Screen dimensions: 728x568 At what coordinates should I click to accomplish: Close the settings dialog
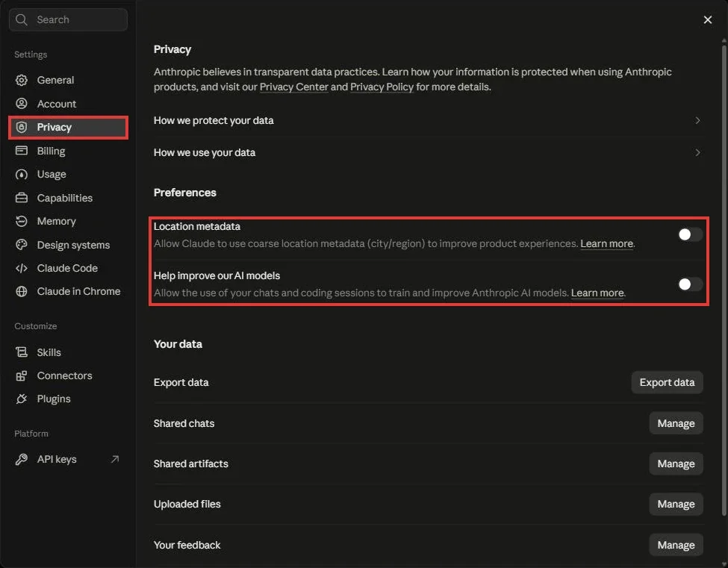[x=708, y=19]
